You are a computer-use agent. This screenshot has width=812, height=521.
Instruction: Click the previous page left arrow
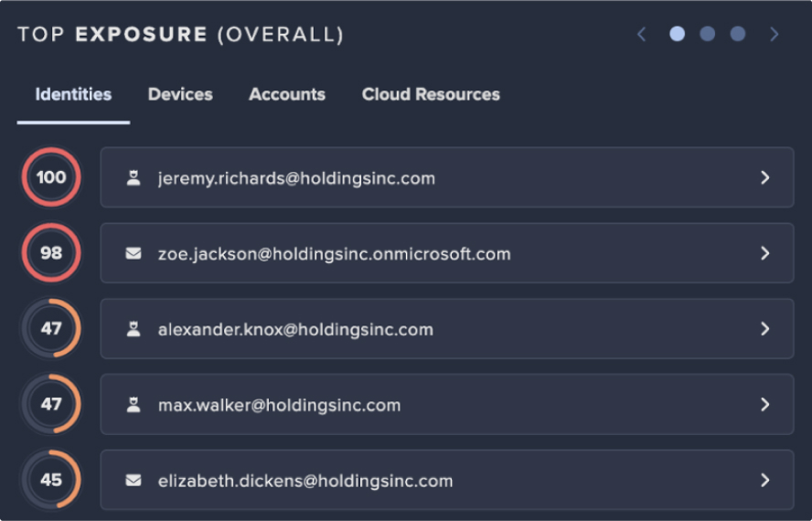coord(641,35)
